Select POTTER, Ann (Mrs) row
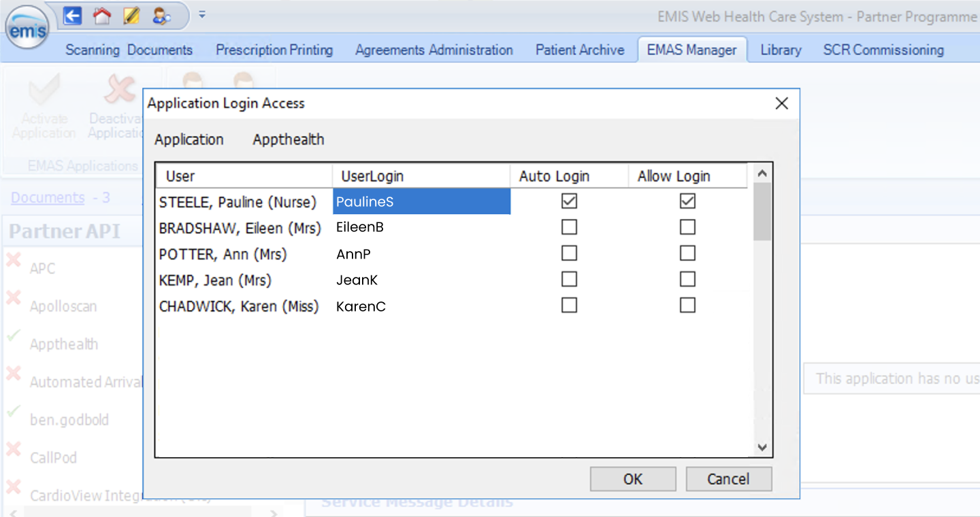Screen dimensions: 980x517 223,254
